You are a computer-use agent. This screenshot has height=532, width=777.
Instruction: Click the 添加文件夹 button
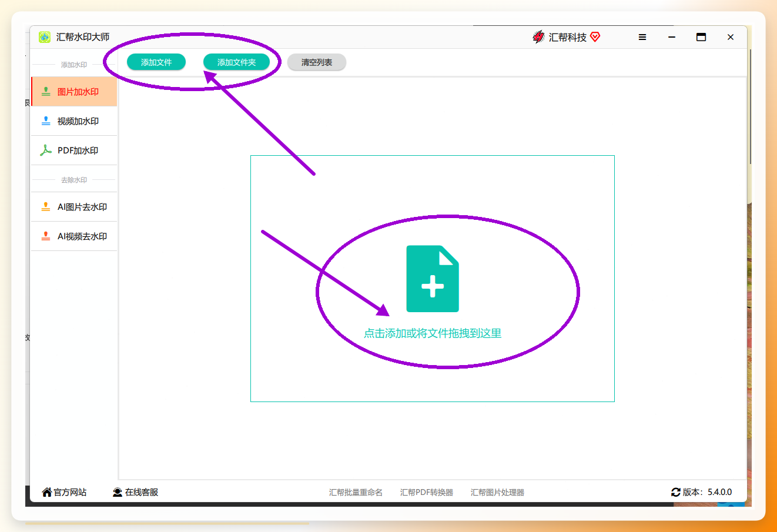236,62
